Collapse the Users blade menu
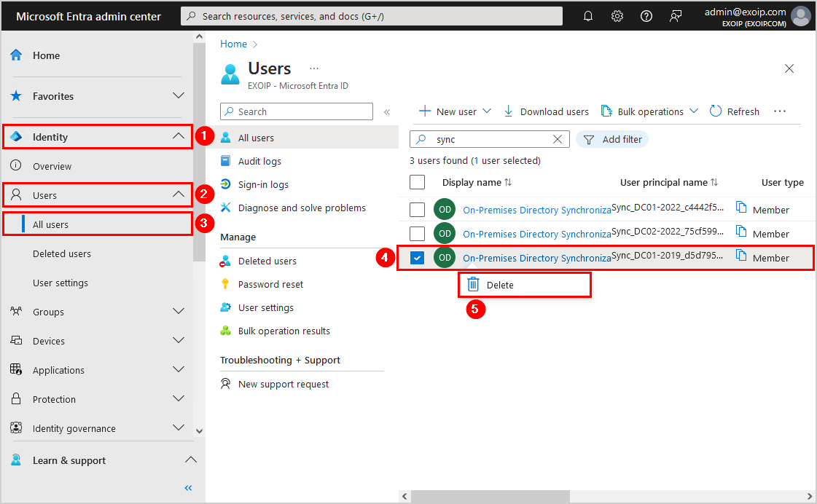Screen dimensions: 817x504 click(387, 112)
